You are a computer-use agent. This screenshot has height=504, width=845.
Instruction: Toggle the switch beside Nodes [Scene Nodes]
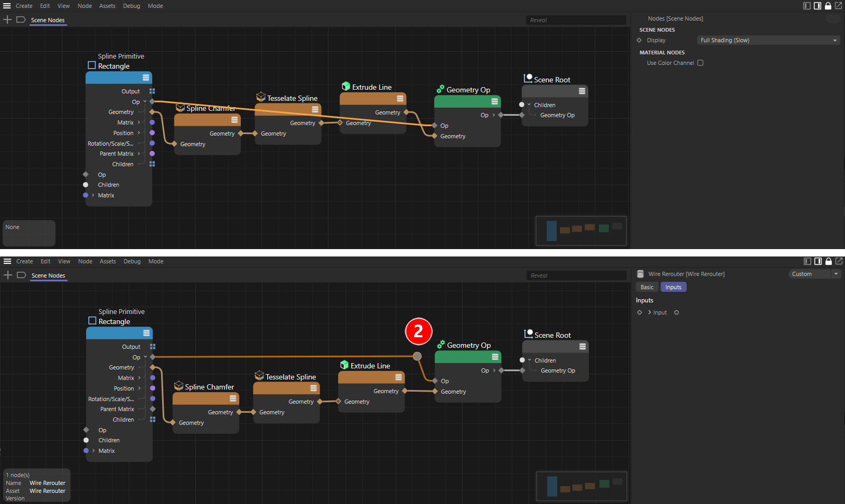pos(832,18)
